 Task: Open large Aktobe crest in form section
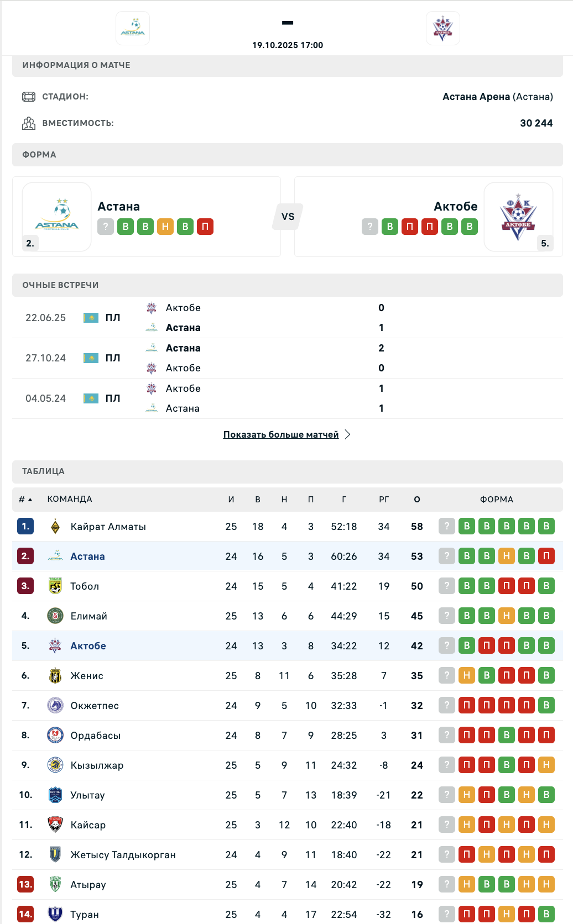pos(518,217)
